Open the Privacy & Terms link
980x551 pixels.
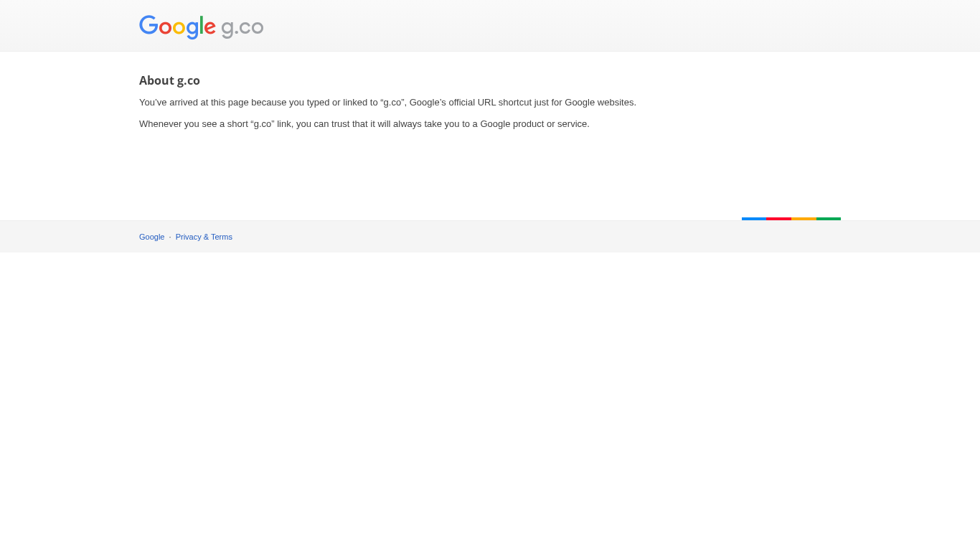tap(204, 237)
